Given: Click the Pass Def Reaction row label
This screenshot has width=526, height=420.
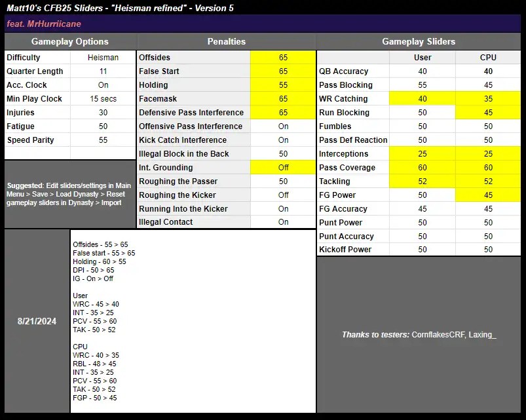Looking at the screenshot, I should click(x=353, y=140).
